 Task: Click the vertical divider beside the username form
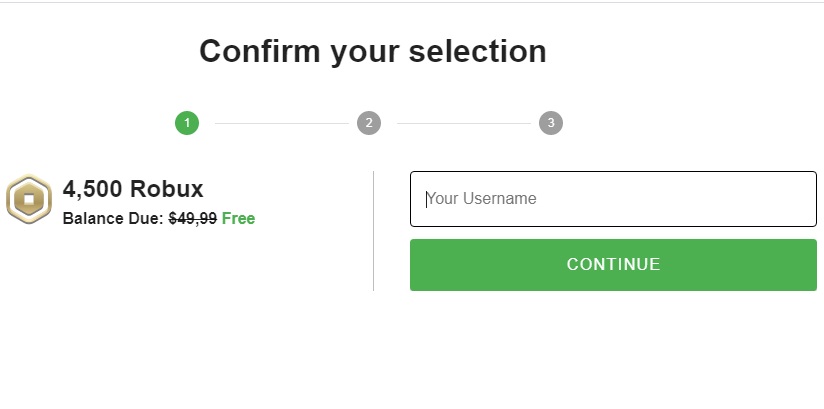click(x=374, y=230)
